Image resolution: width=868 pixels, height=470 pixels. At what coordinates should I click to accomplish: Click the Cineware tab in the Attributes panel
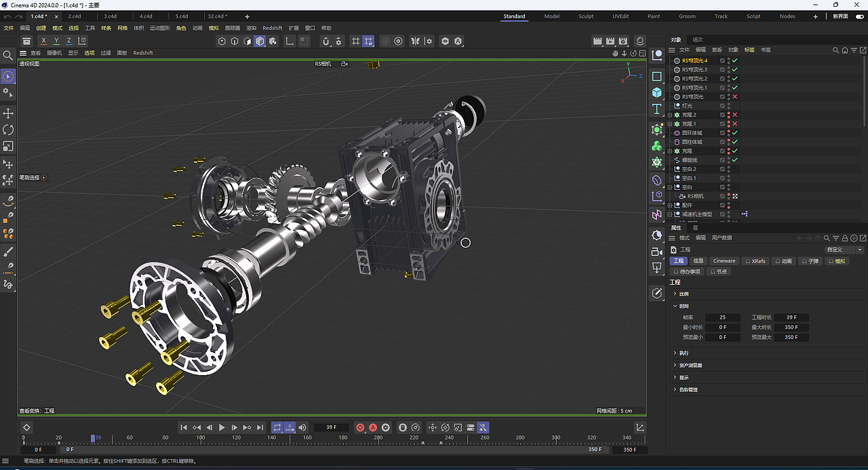pos(724,260)
